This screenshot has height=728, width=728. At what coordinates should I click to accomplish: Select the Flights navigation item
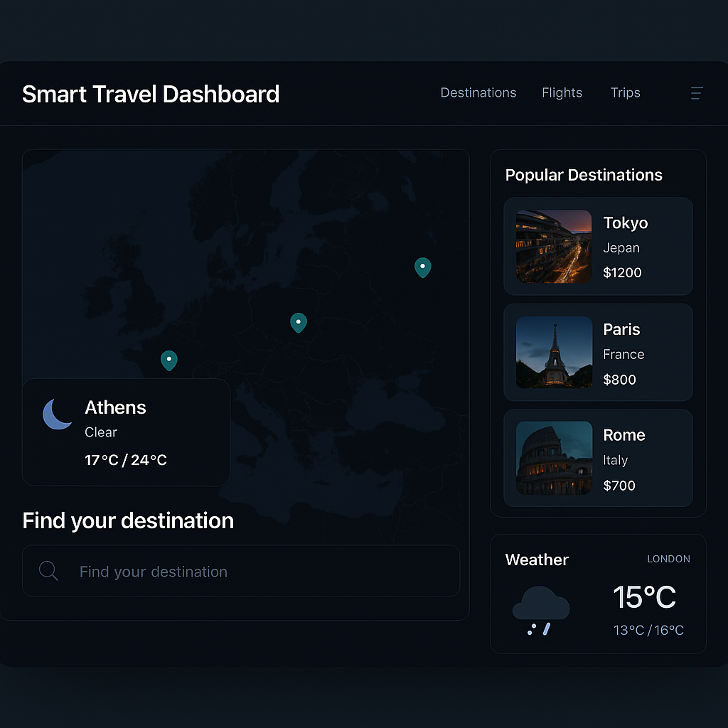tap(562, 92)
